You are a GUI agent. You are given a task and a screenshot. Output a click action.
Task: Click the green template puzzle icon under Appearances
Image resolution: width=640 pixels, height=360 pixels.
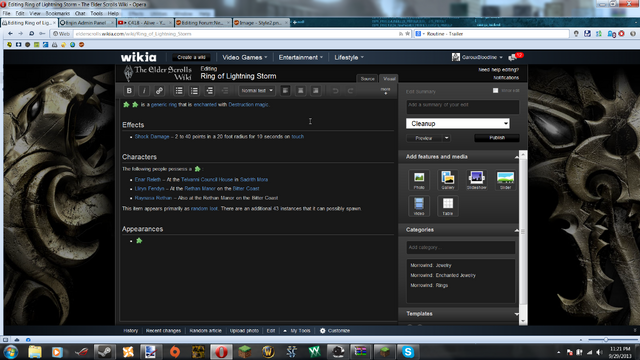(x=139, y=241)
